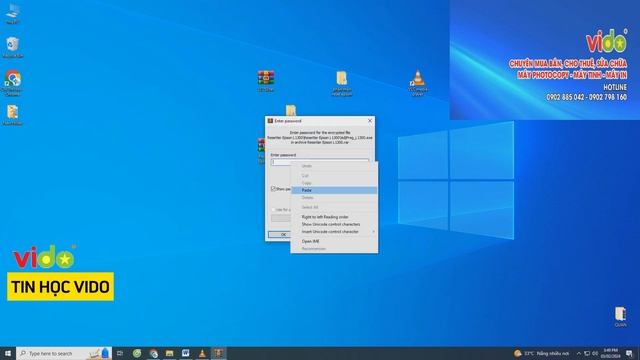Select the New folder desktop icon

point(13,115)
